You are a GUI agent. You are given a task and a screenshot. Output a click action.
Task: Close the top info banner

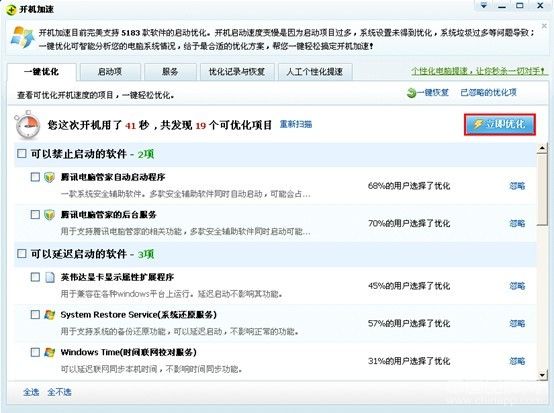click(x=544, y=25)
